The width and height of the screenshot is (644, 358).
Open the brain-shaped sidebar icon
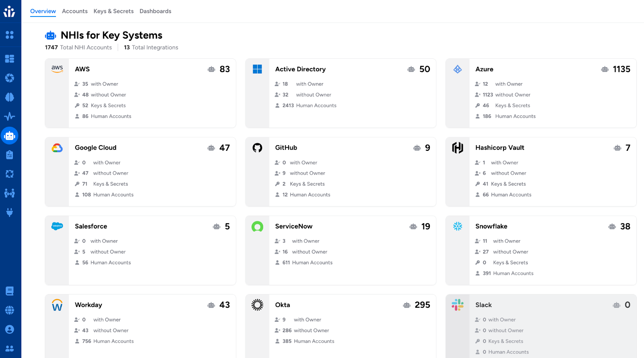(x=10, y=97)
